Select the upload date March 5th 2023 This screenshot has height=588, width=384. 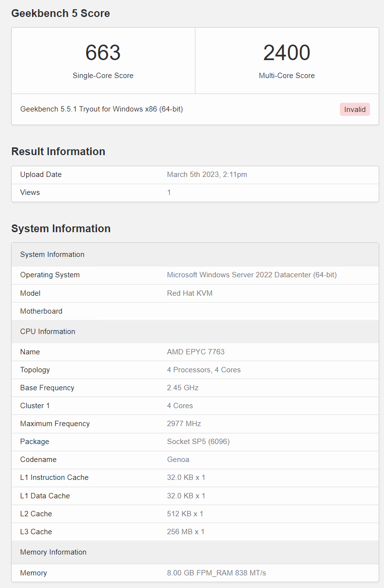click(207, 175)
